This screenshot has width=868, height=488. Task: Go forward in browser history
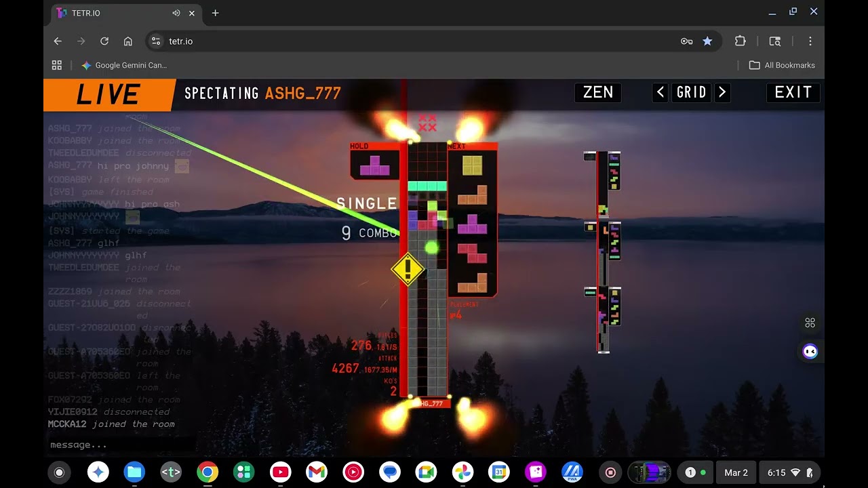click(81, 41)
